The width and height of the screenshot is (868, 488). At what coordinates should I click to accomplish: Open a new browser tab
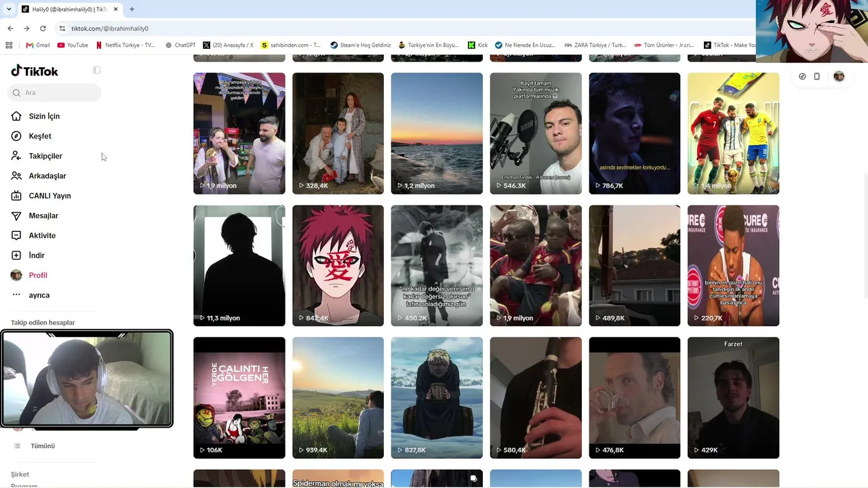(x=132, y=9)
